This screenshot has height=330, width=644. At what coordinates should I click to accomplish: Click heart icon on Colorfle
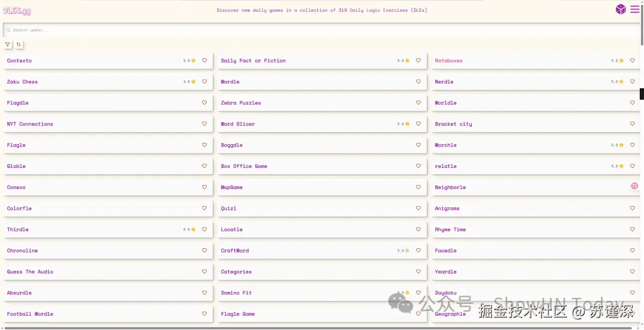204,208
